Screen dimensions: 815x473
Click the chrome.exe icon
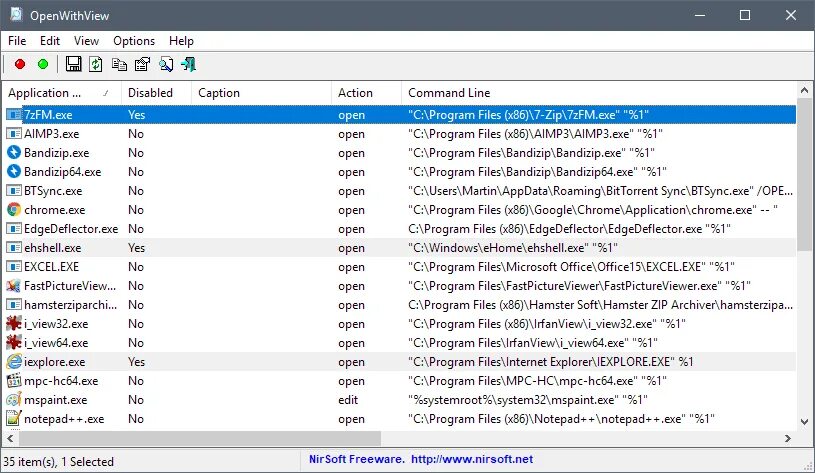coord(14,209)
